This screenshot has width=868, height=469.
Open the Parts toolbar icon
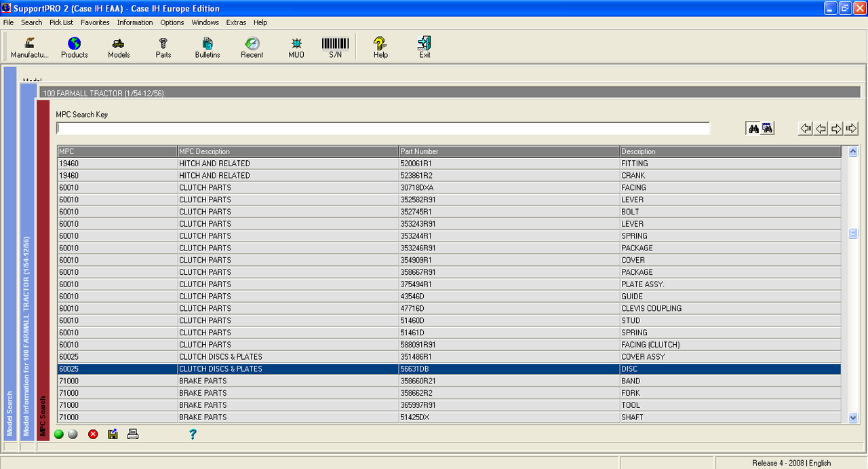pyautogui.click(x=163, y=47)
